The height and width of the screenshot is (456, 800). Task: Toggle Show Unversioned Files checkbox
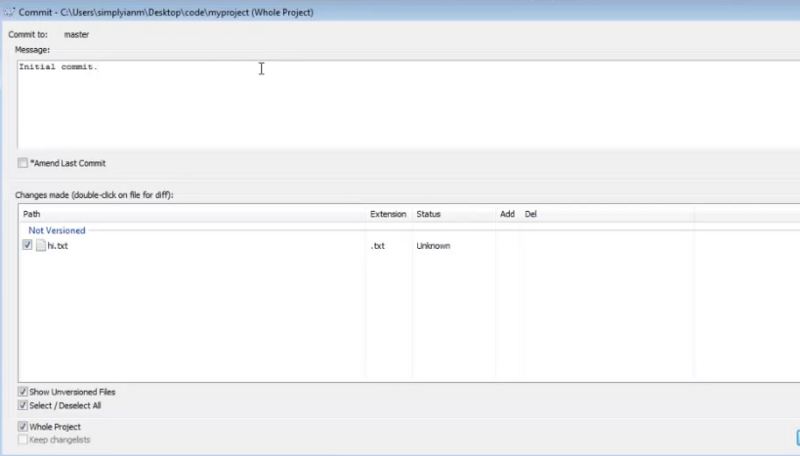click(22, 392)
